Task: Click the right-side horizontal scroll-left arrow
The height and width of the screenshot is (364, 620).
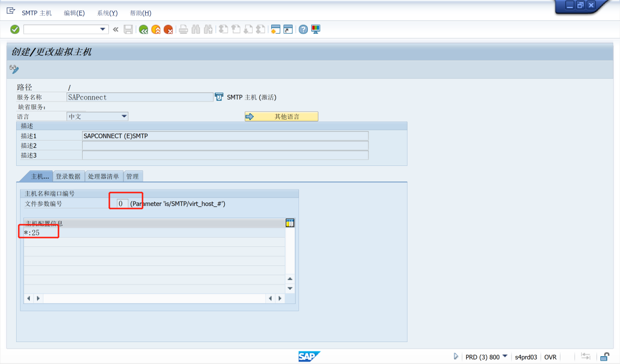Action: point(270,298)
